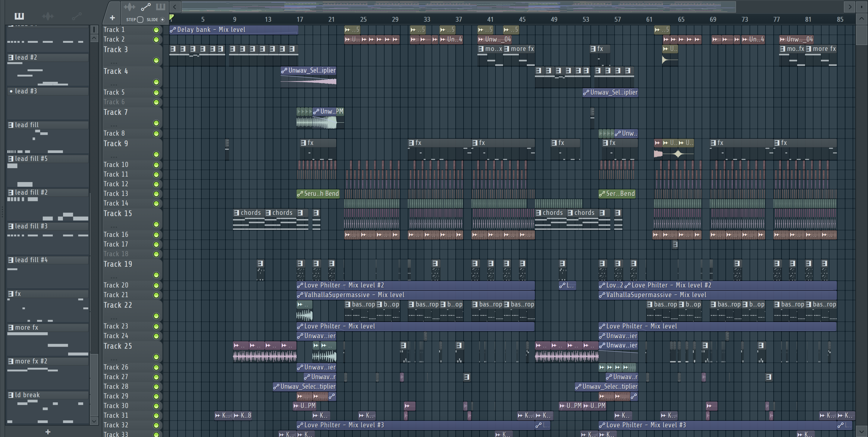Select pattern clip focus in playlist header
Screen dimensions: 868x437
[160, 7]
